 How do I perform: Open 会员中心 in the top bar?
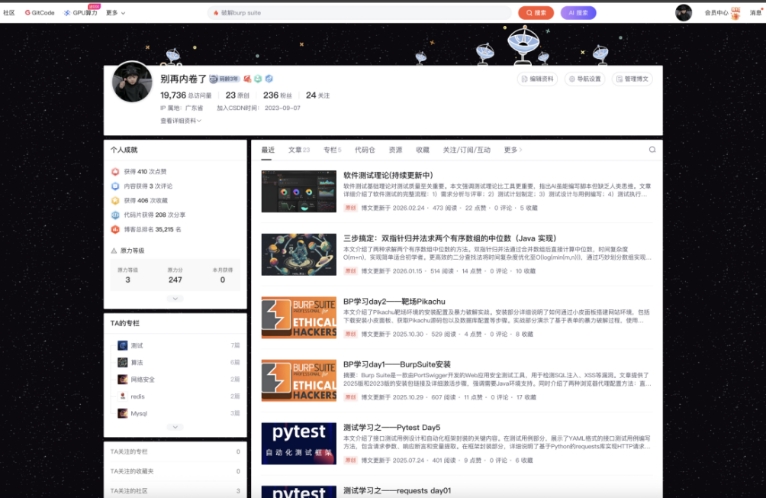(x=717, y=13)
